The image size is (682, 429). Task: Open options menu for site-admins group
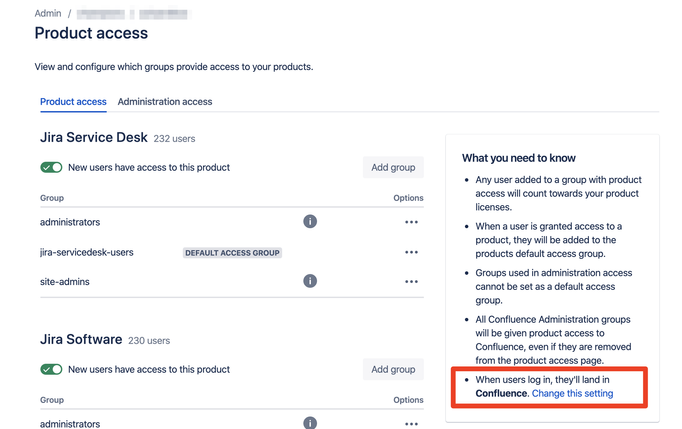(x=411, y=282)
